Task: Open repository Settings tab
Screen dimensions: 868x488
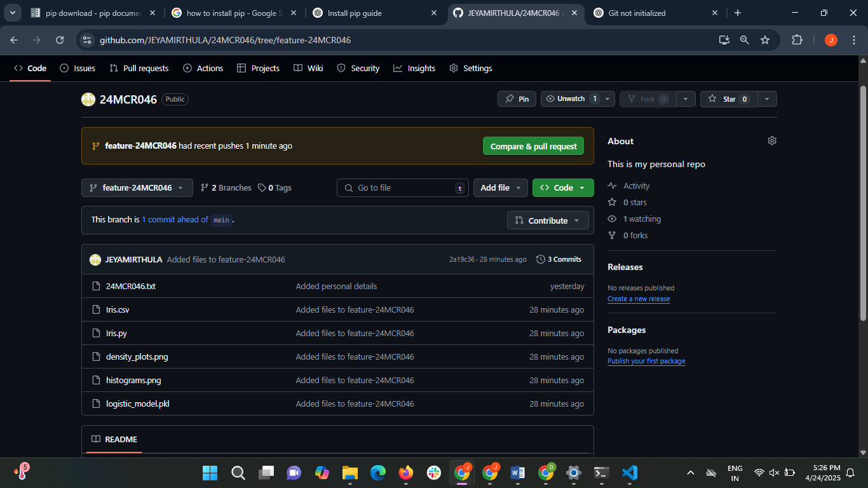Action: 471,68
